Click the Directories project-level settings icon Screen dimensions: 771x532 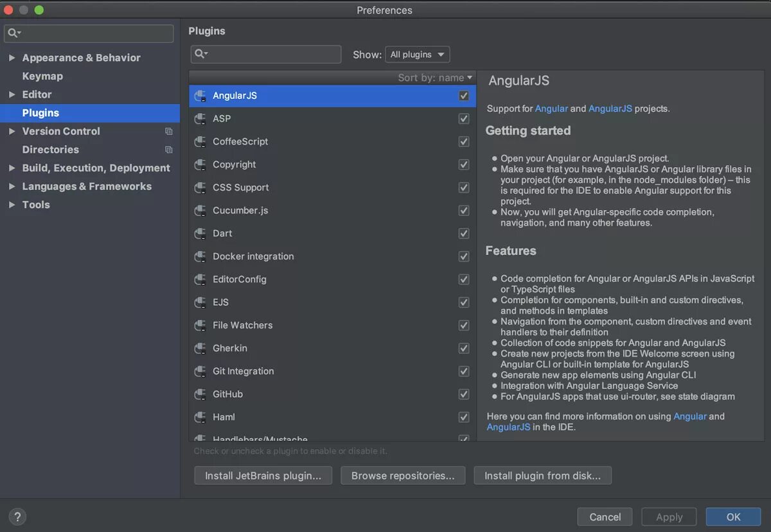[x=169, y=150]
